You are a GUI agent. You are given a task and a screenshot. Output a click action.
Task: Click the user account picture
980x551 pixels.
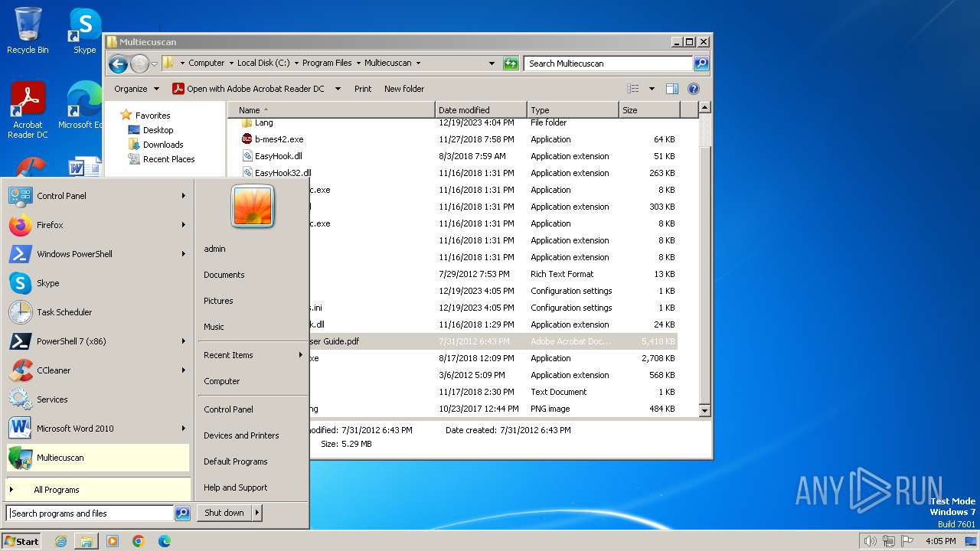coord(253,207)
